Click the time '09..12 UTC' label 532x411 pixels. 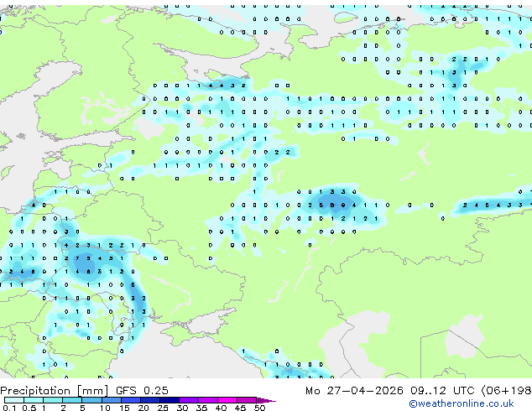[442, 391]
